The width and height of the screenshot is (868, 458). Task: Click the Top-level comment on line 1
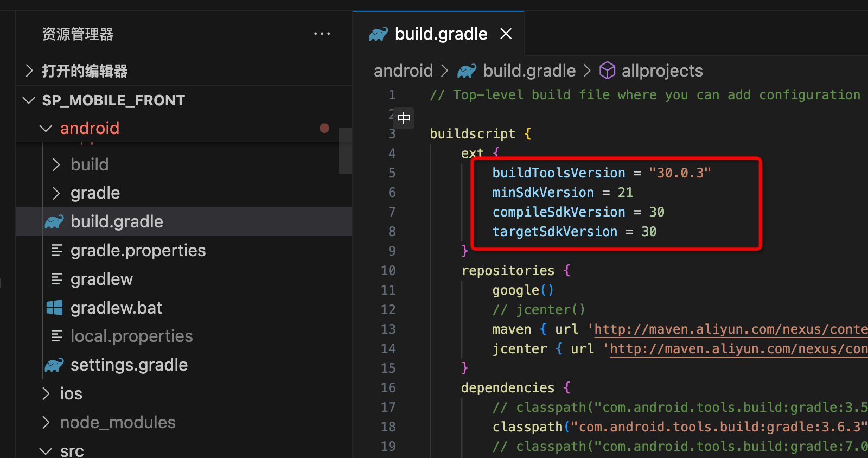[645, 95]
